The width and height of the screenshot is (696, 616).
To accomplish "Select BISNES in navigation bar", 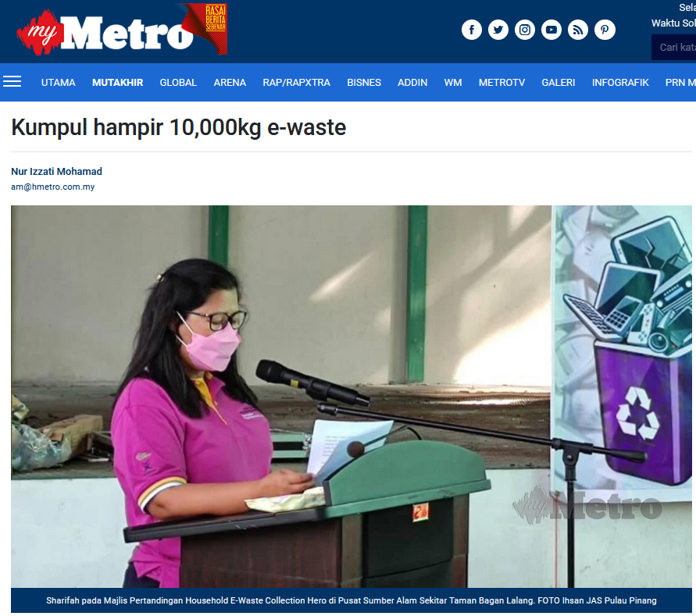I will tap(364, 83).
